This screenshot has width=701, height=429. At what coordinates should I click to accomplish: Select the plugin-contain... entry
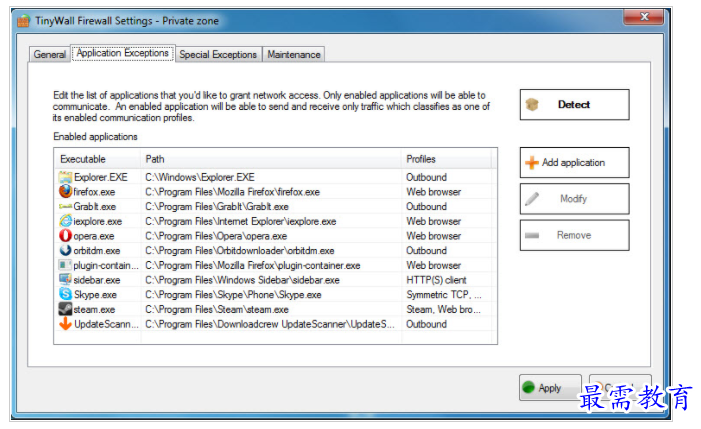(x=106, y=265)
